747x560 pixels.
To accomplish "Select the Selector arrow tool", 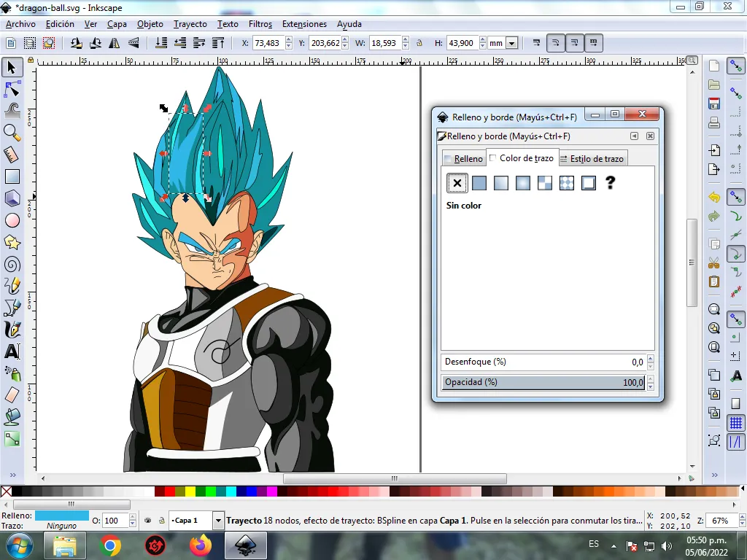I will [12, 67].
